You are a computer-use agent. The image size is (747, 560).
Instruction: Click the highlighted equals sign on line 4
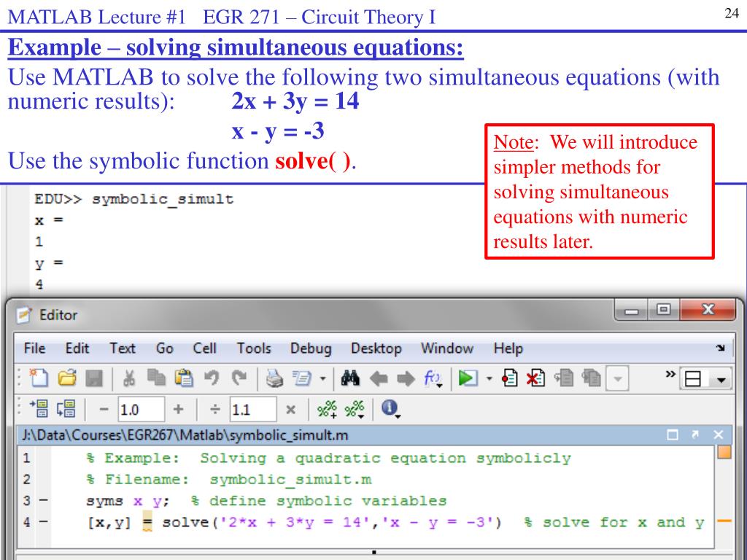click(147, 523)
